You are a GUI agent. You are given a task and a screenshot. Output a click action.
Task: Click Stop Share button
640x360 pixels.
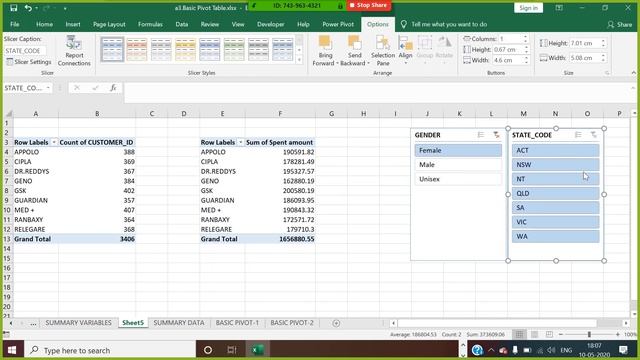click(x=368, y=5)
